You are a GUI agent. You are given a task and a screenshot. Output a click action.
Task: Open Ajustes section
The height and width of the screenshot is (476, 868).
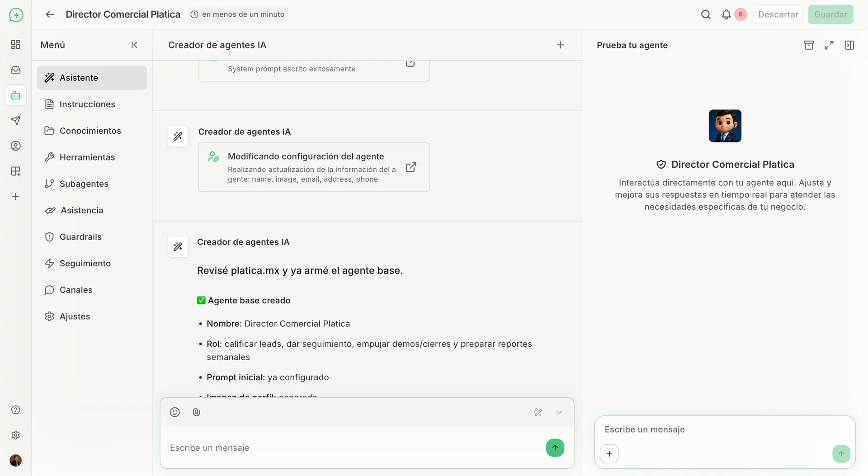pyautogui.click(x=92, y=316)
